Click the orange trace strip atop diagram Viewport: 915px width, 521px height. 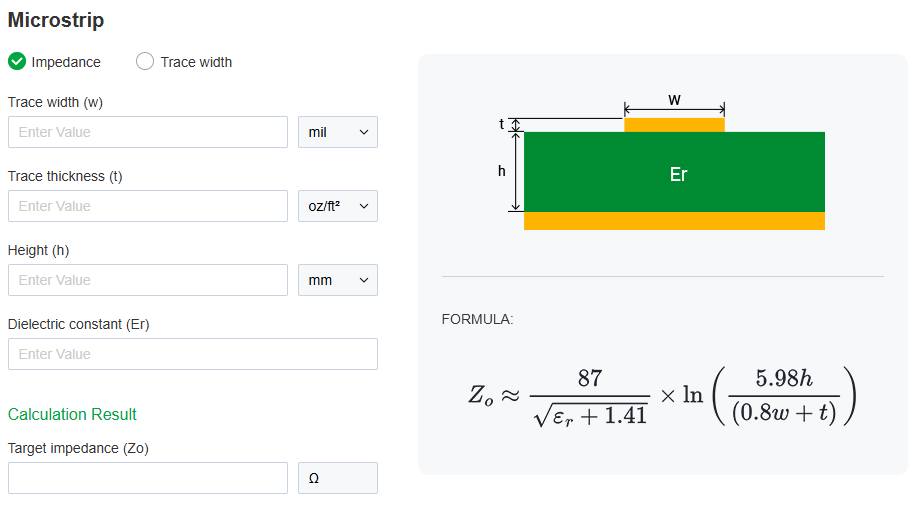coord(674,125)
